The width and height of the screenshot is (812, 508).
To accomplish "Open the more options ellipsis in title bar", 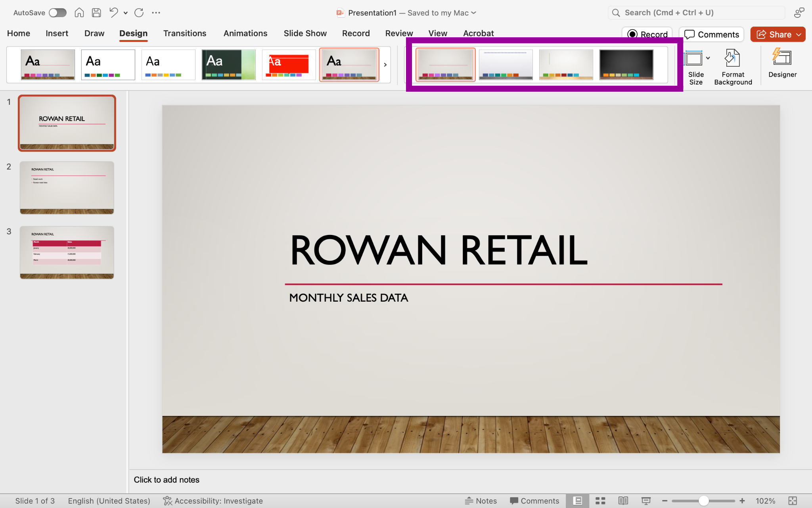I will [x=156, y=13].
